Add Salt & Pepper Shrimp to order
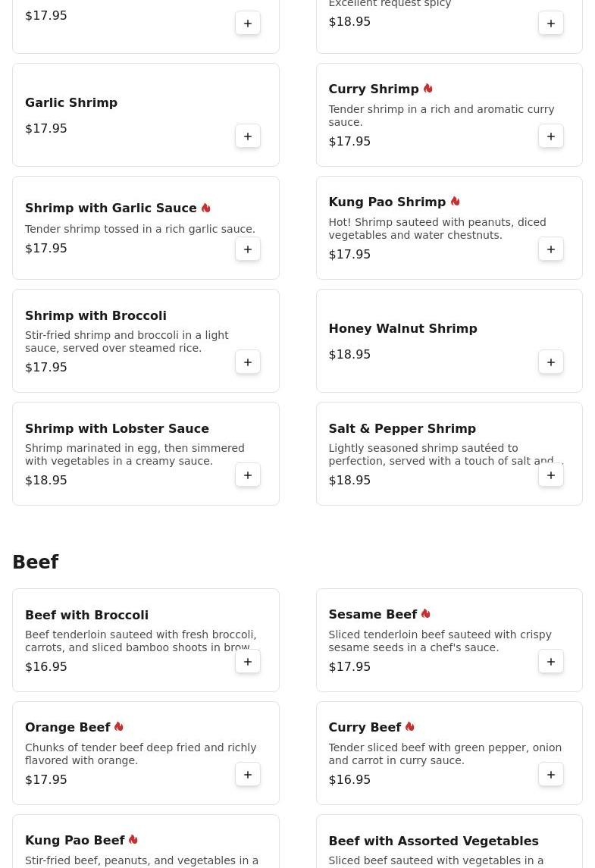Image resolution: width=595 pixels, height=868 pixels. point(551,475)
